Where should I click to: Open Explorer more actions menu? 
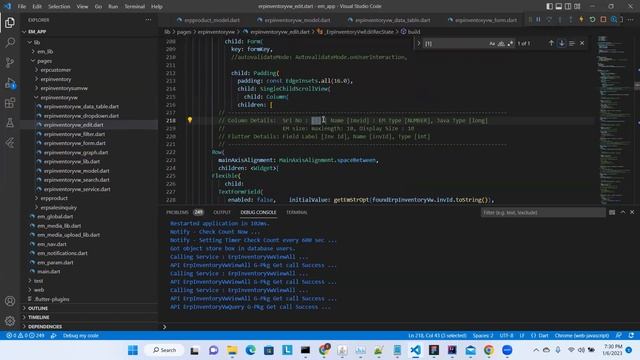point(148,20)
